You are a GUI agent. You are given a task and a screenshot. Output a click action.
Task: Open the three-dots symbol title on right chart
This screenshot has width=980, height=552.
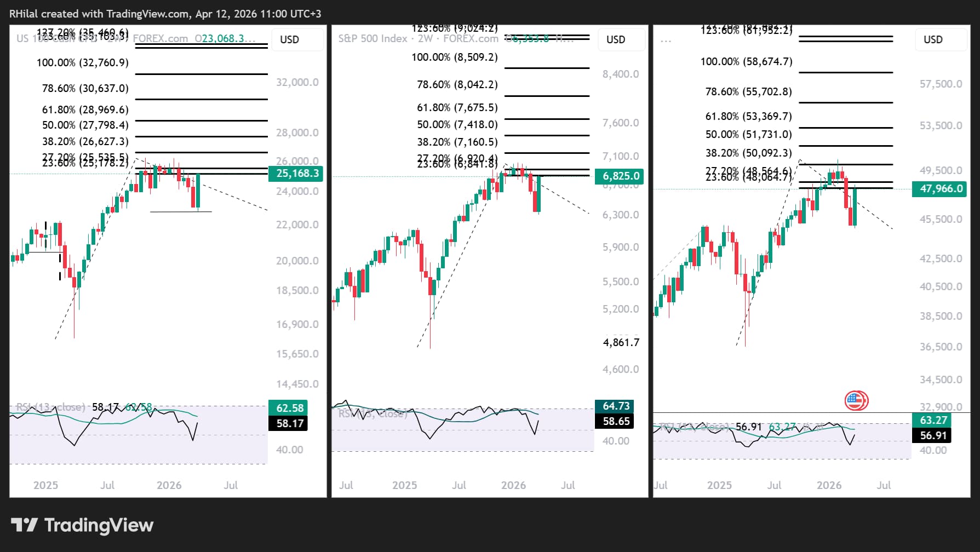(666, 41)
